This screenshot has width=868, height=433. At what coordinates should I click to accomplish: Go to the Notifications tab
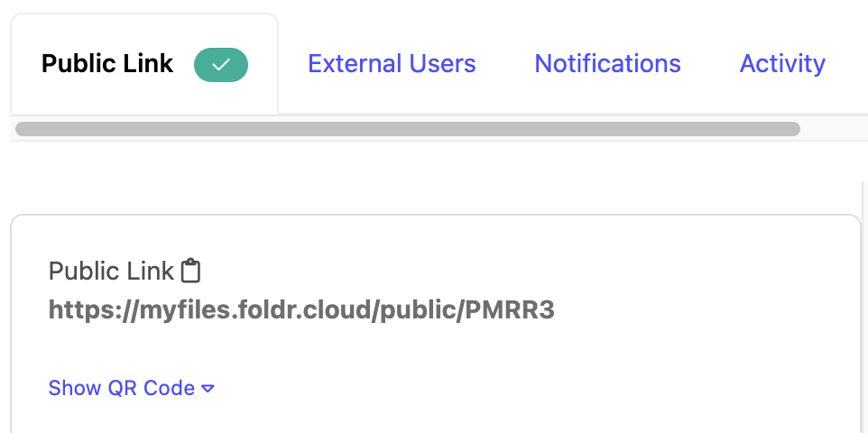coord(607,64)
